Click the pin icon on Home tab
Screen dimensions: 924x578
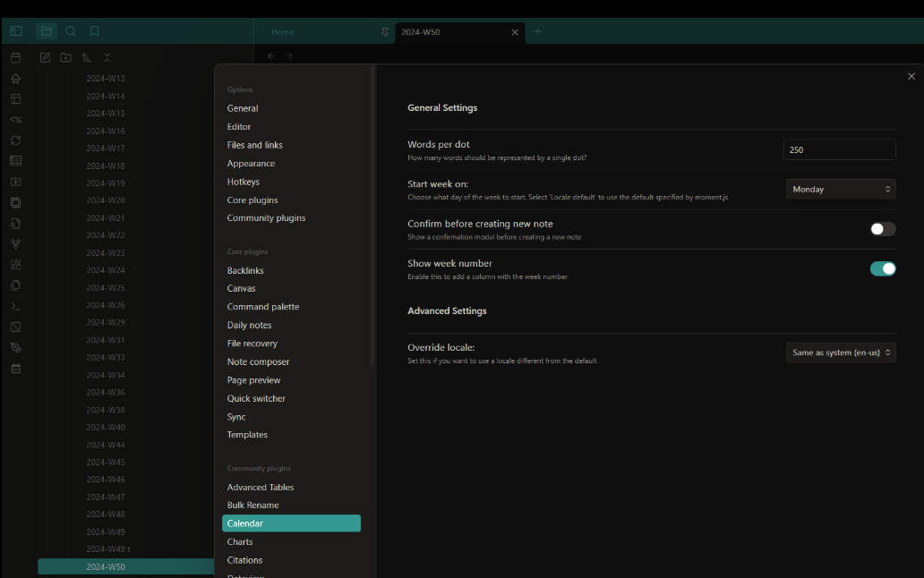tap(385, 32)
